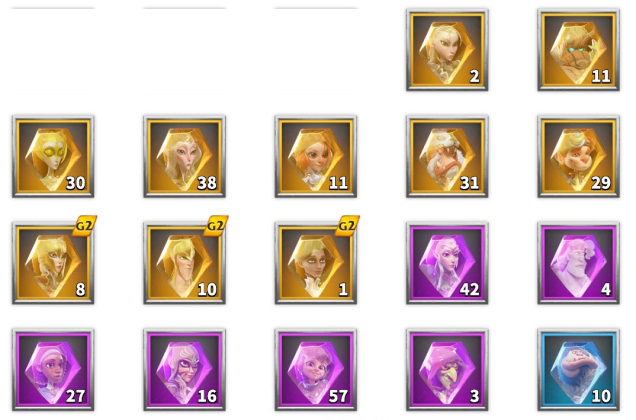Select the gold wolf-hood hero shard 31
Image resolution: width=636 pixels, height=420 pixels.
tap(447, 157)
